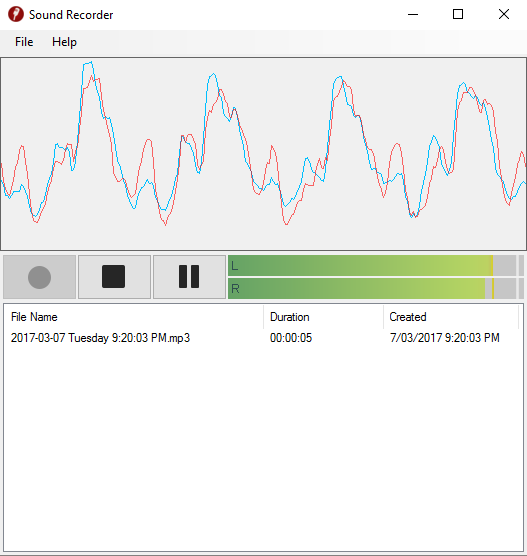Click the 7/03/2017 9:20:03 PM created date
The height and width of the screenshot is (556, 527).
445,338
